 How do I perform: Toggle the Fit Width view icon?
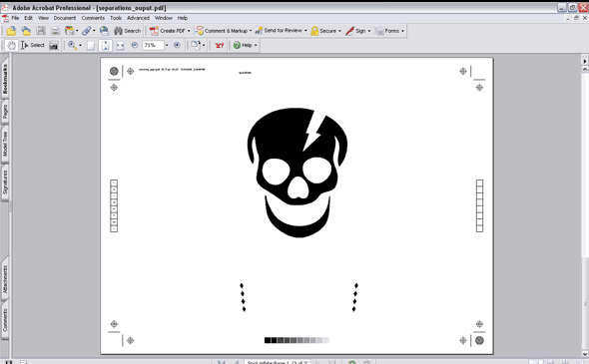click(x=120, y=46)
